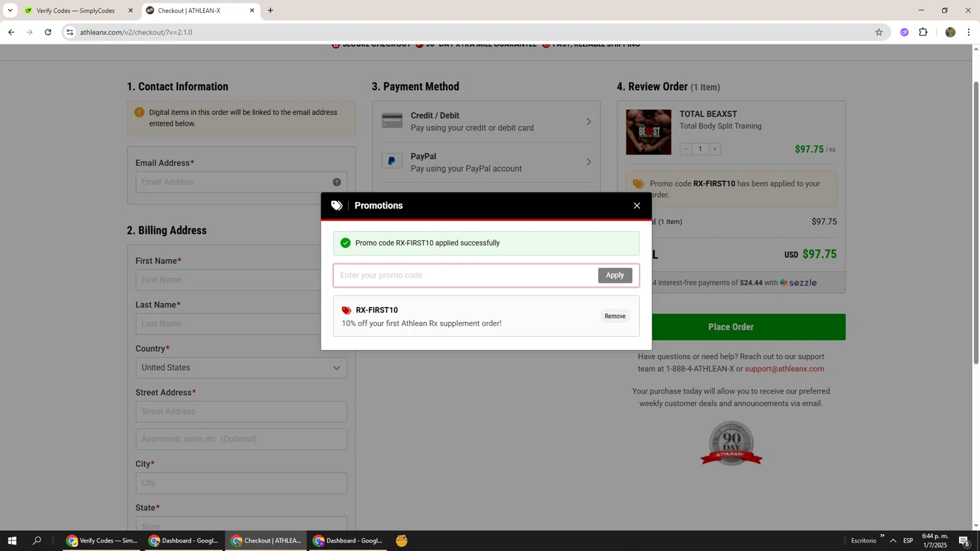
Task: Choose PayPal payment method
Action: click(x=486, y=162)
